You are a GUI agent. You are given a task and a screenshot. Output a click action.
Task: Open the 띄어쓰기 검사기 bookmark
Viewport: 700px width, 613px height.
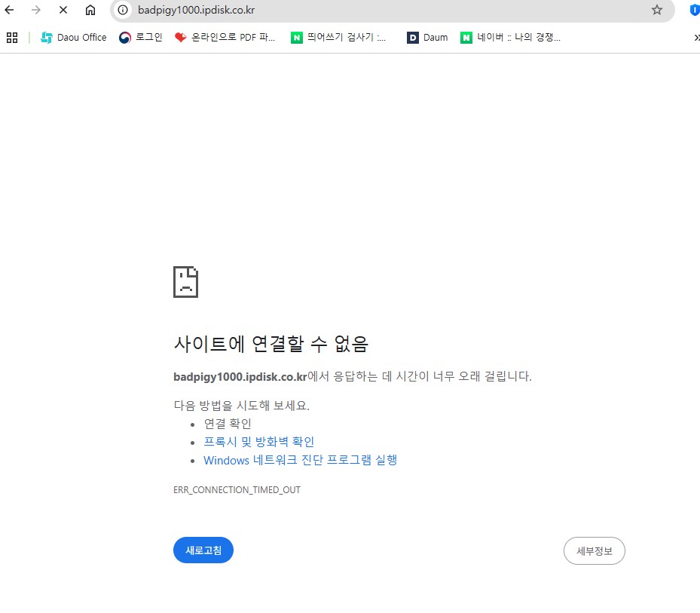[x=338, y=38]
